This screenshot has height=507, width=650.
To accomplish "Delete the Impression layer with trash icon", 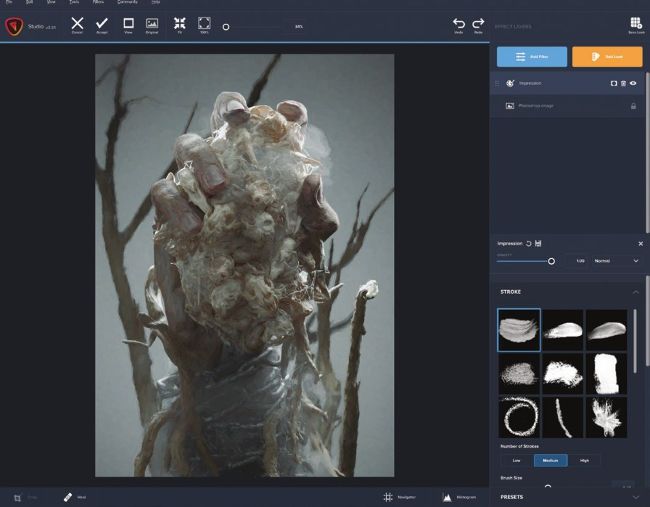I will (x=624, y=84).
